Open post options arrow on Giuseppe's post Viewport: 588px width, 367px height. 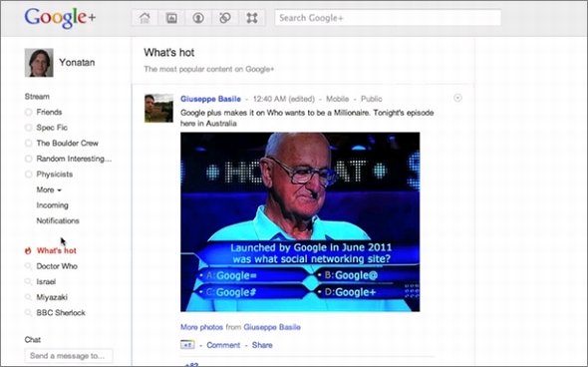[457, 99]
